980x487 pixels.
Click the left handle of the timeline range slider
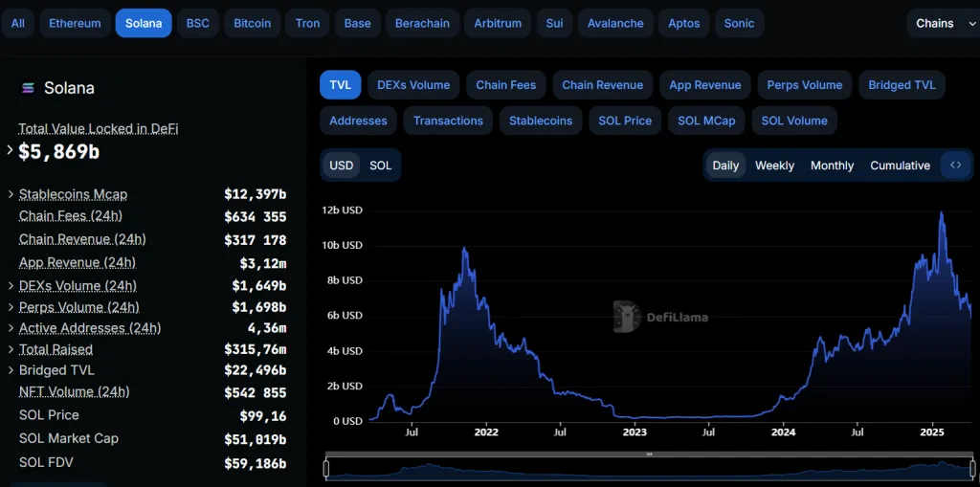(x=326, y=469)
